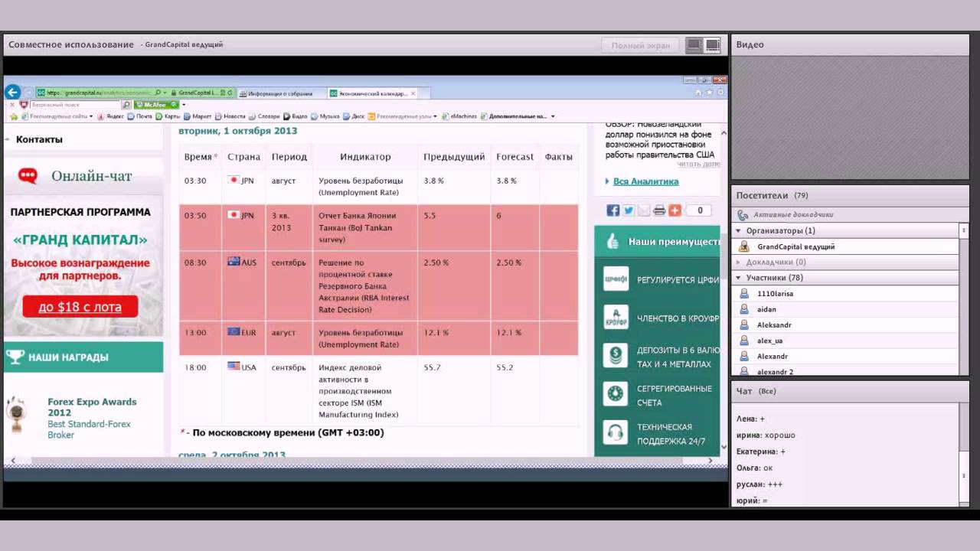Click the browser back arrow button
Screen dimensions: 980x551
pyautogui.click(x=12, y=92)
